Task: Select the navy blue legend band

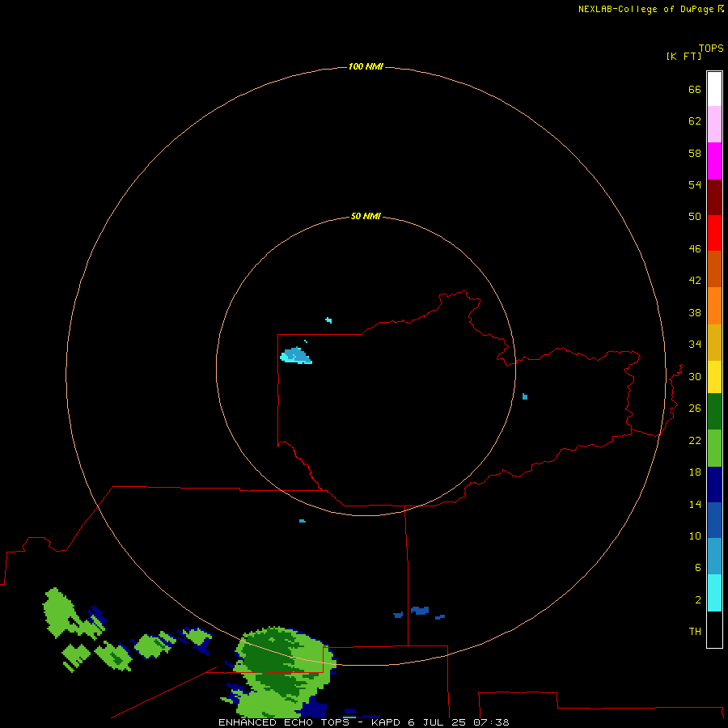Action: tap(714, 485)
